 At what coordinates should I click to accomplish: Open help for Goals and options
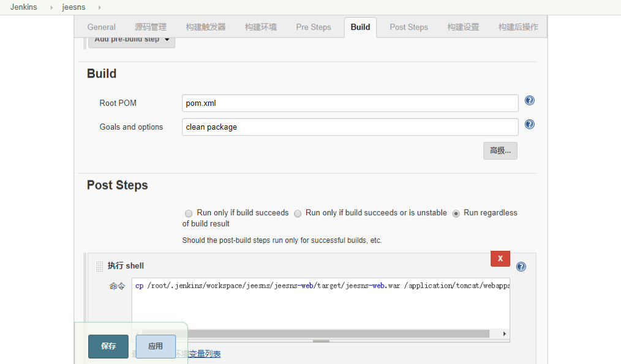(x=529, y=124)
